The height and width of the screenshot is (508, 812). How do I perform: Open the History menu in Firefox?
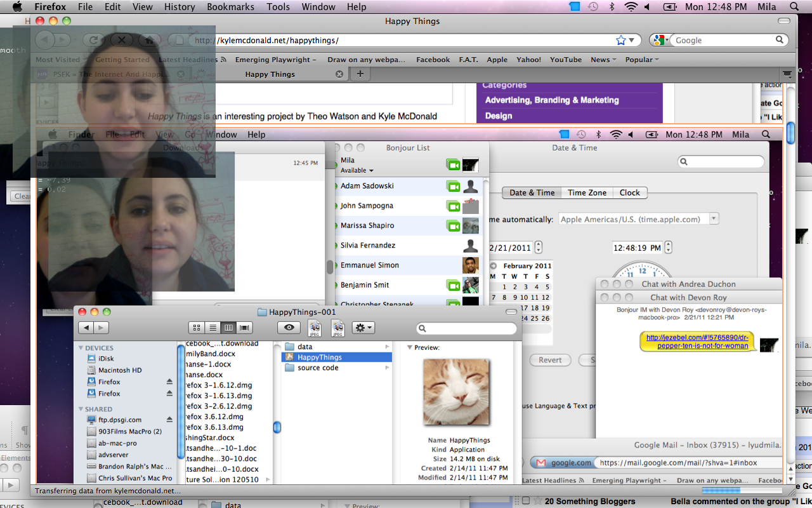(x=180, y=7)
